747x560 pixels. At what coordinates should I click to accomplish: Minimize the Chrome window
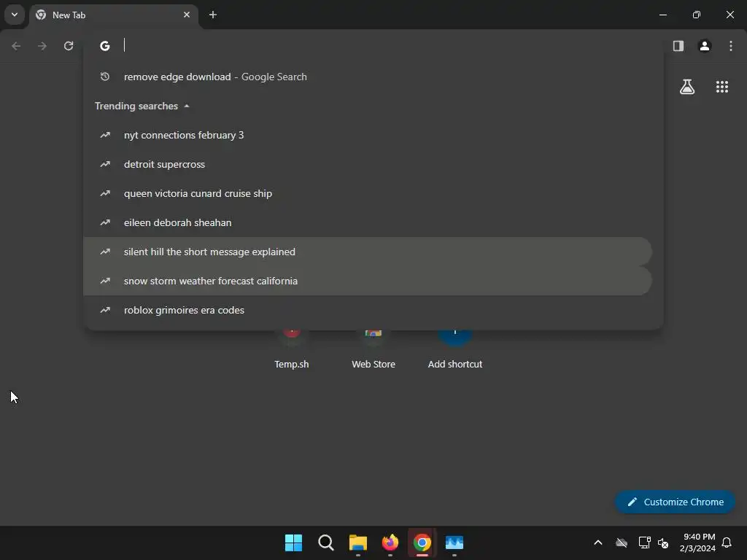(x=662, y=15)
